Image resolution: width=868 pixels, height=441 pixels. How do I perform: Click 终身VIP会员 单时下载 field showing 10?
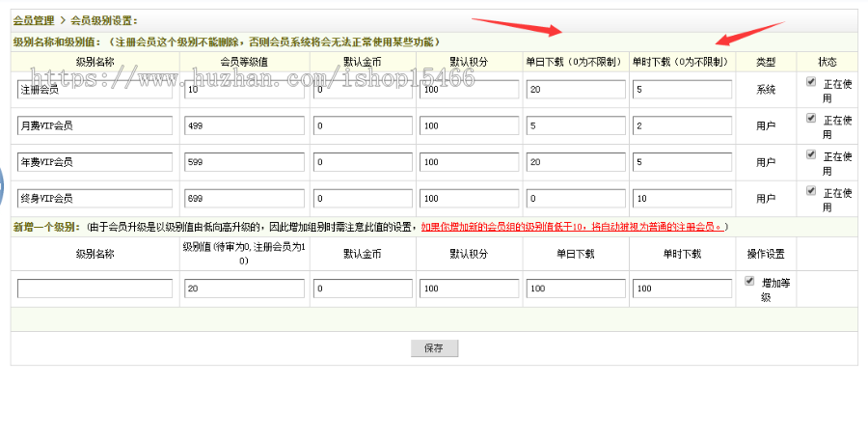(x=681, y=198)
